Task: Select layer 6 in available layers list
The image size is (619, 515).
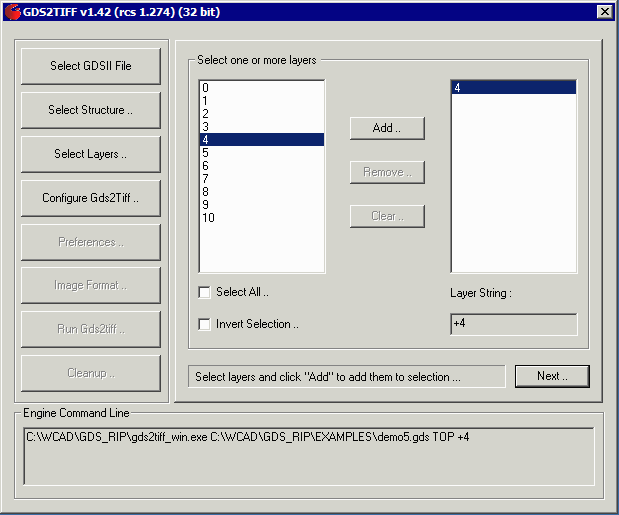Action: (262, 166)
